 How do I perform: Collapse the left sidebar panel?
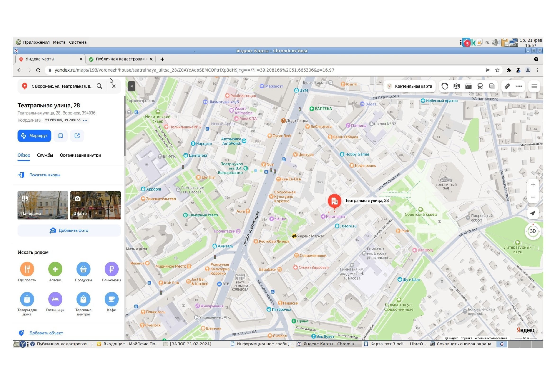(131, 86)
